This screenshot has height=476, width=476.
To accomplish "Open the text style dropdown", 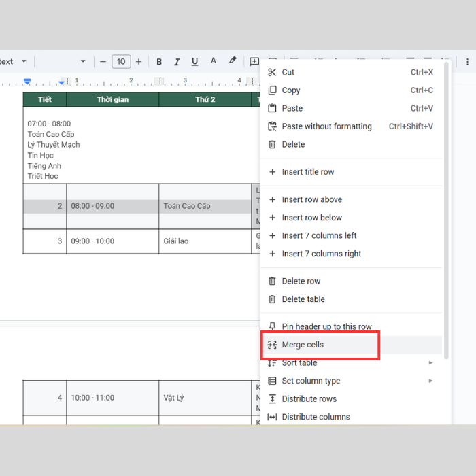I will click(24, 61).
